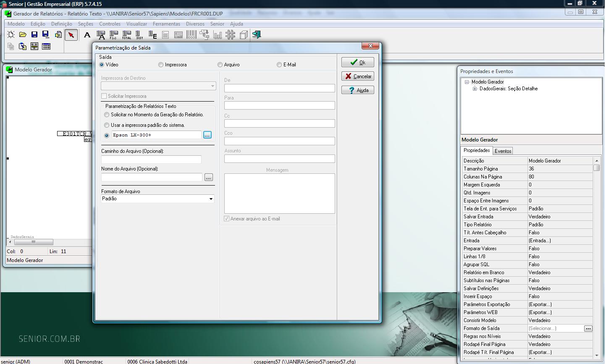606x364 pixels.
Task: Select the text label 'A' tool
Action: click(87, 35)
